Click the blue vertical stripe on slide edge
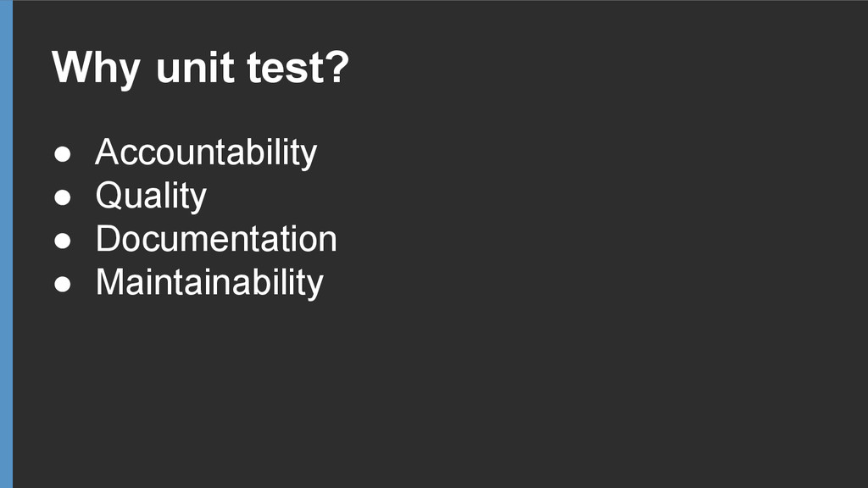 [x=6, y=244]
